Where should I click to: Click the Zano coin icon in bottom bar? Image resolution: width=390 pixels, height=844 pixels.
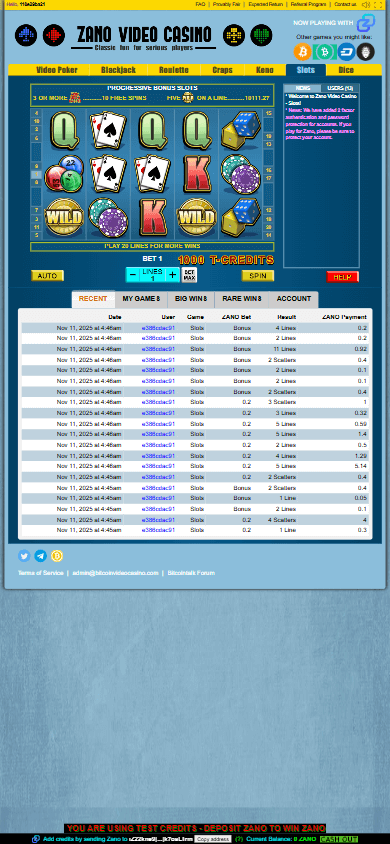coord(36,839)
